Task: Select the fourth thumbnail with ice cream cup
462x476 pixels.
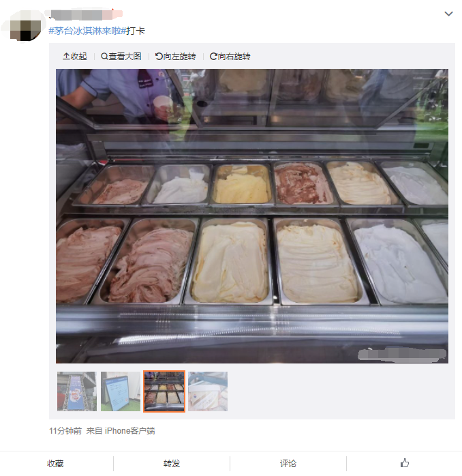Action: pyautogui.click(x=208, y=391)
